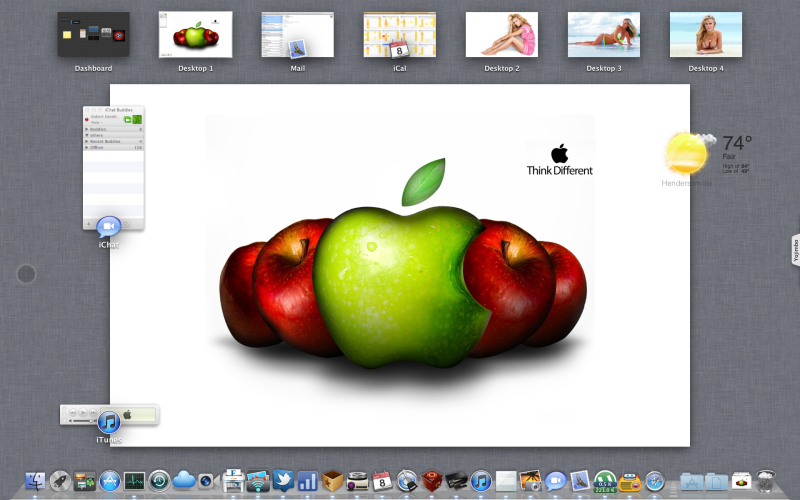The image size is (800, 500).
Task: Click the rewind button in iTunes mini player
Action: (73, 412)
